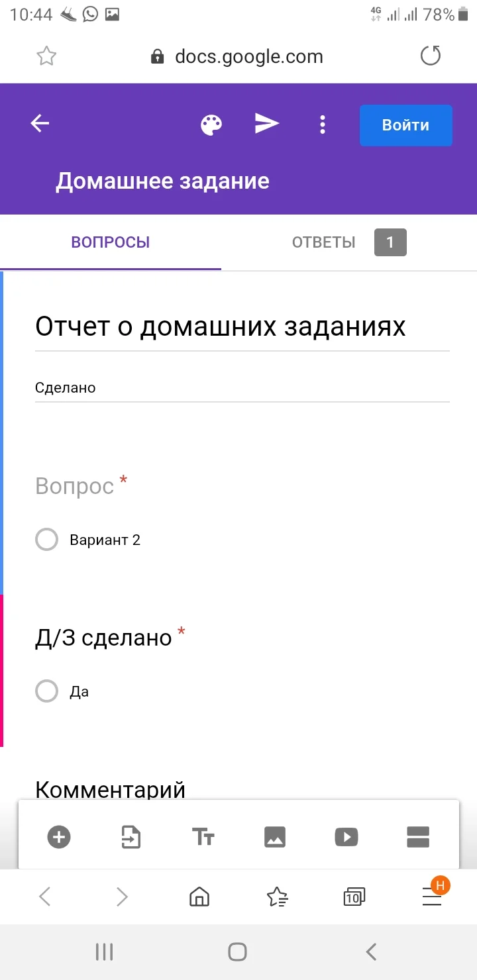Image resolution: width=477 pixels, height=980 pixels.
Task: Add a title and description block
Action: pyautogui.click(x=203, y=837)
